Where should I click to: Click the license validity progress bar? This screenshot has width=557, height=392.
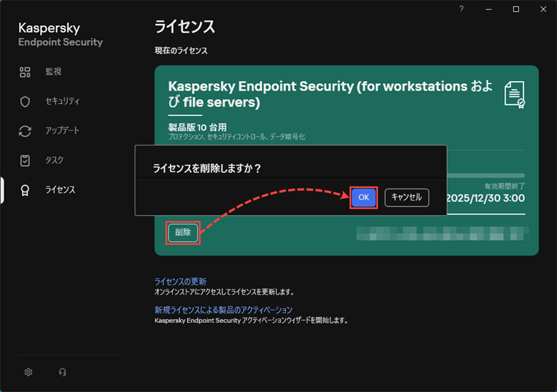coord(486,175)
